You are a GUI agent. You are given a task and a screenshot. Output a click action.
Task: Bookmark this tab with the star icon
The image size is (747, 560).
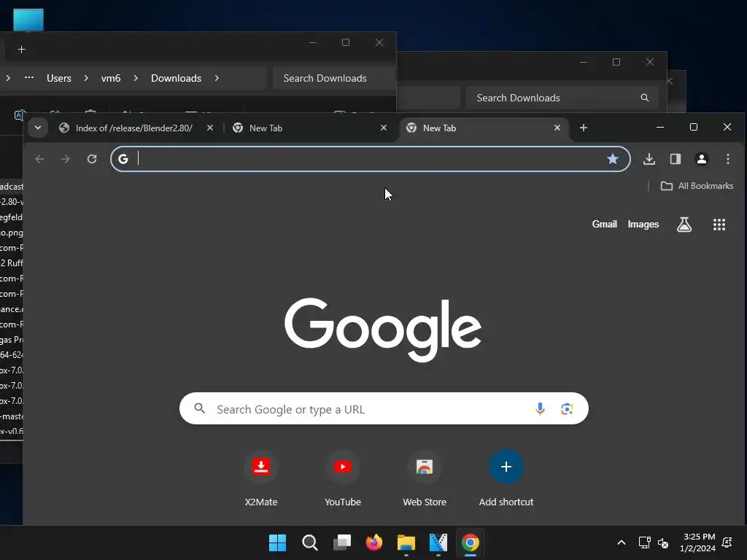coord(613,159)
